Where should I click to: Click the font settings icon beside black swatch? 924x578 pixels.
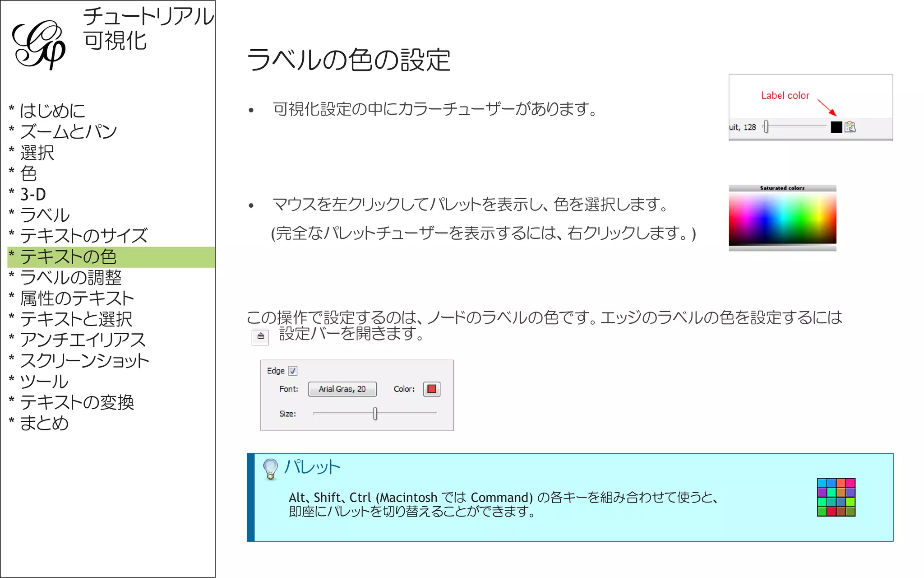(850, 127)
